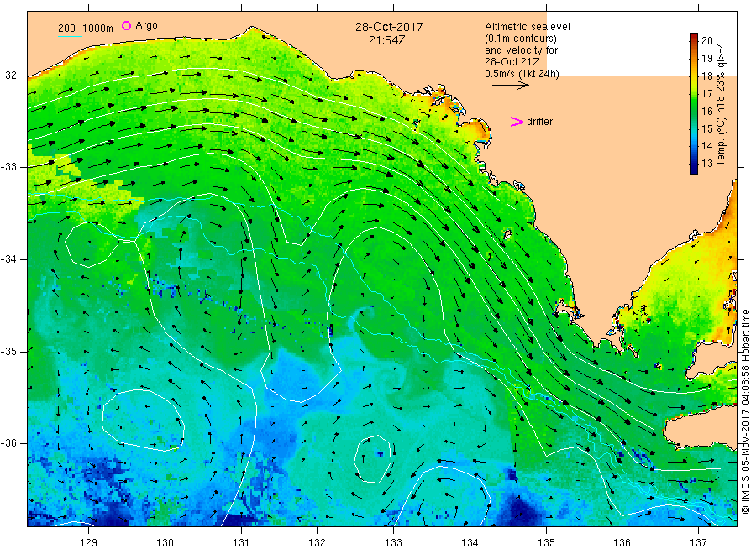Click the magenta drifter arrowhead symbol
Screen dimensions: 756x554
click(517, 122)
